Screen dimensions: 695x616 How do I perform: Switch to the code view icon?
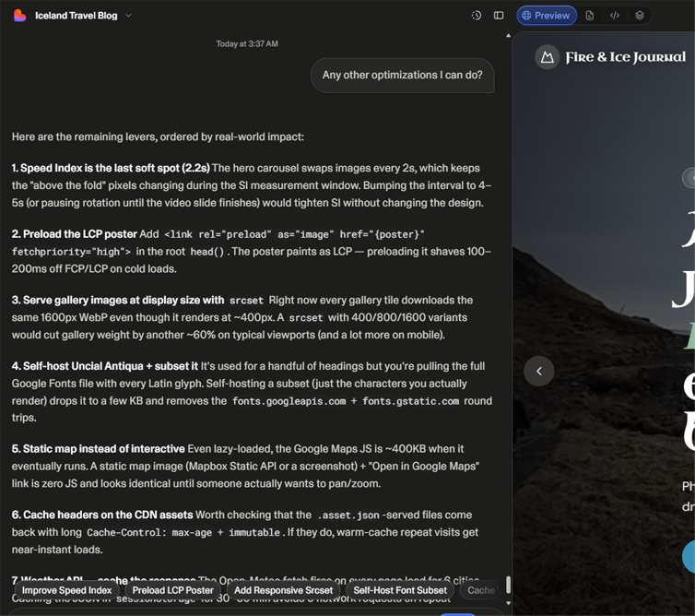(x=614, y=16)
